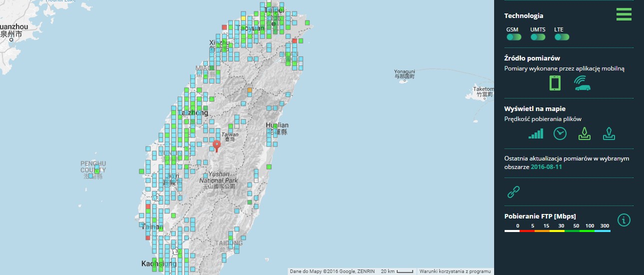The width and height of the screenshot is (644, 275).
Task: Click the Dane do Mapy attribution text
Action: point(332,271)
